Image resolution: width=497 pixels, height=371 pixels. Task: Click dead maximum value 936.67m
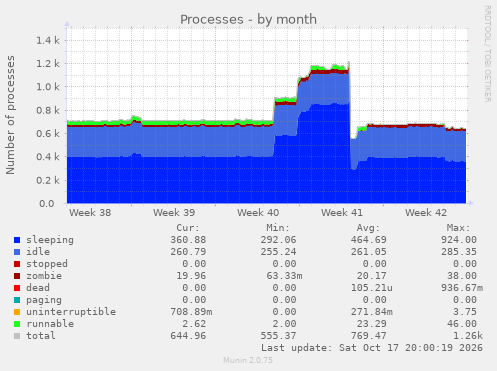(x=462, y=288)
